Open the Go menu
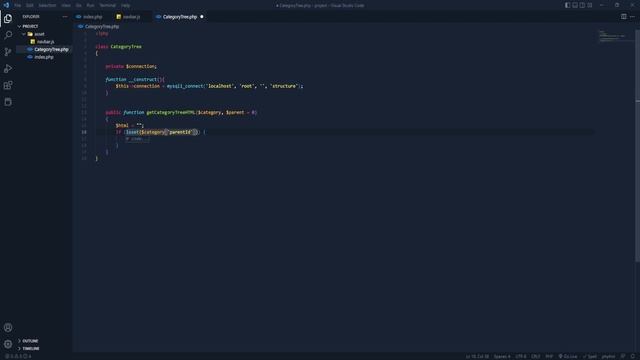Viewport: 640px width, 360px height. tap(79, 5)
